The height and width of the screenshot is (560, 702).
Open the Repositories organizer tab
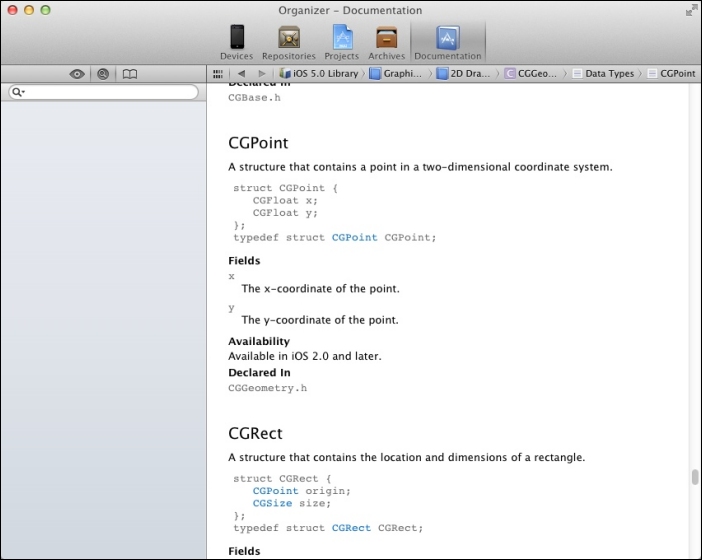(x=289, y=42)
